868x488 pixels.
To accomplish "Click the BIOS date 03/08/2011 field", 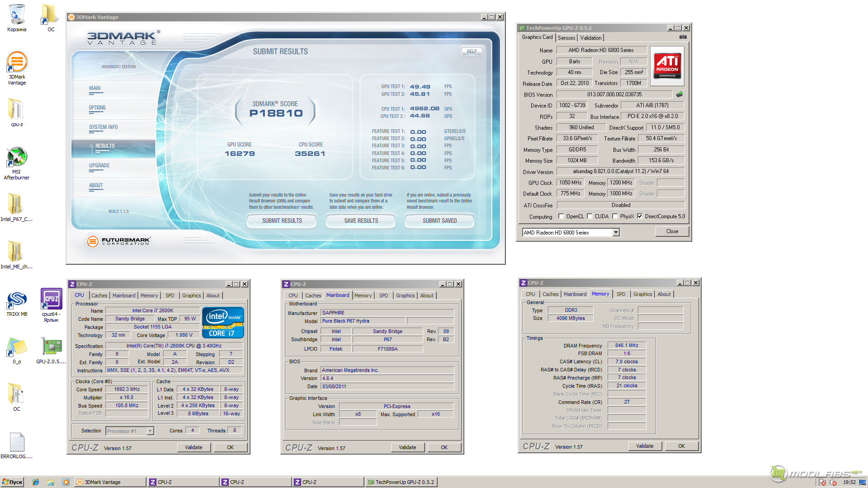I will (x=387, y=386).
